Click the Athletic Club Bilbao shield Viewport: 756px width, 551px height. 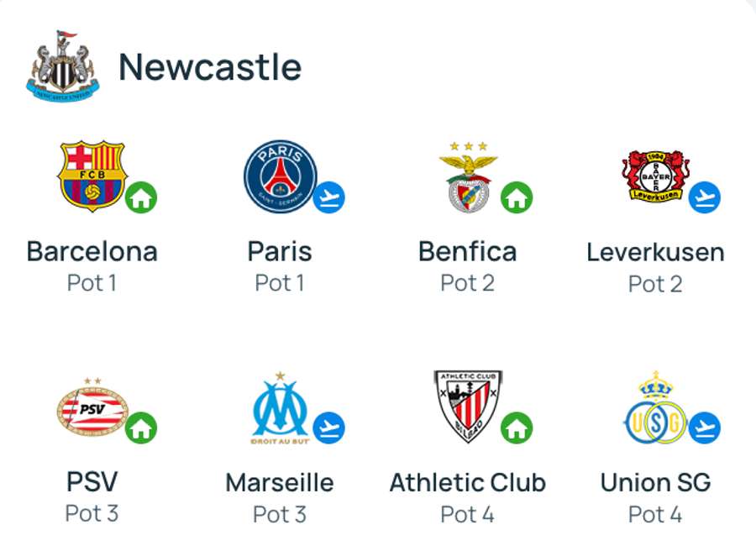coord(468,407)
